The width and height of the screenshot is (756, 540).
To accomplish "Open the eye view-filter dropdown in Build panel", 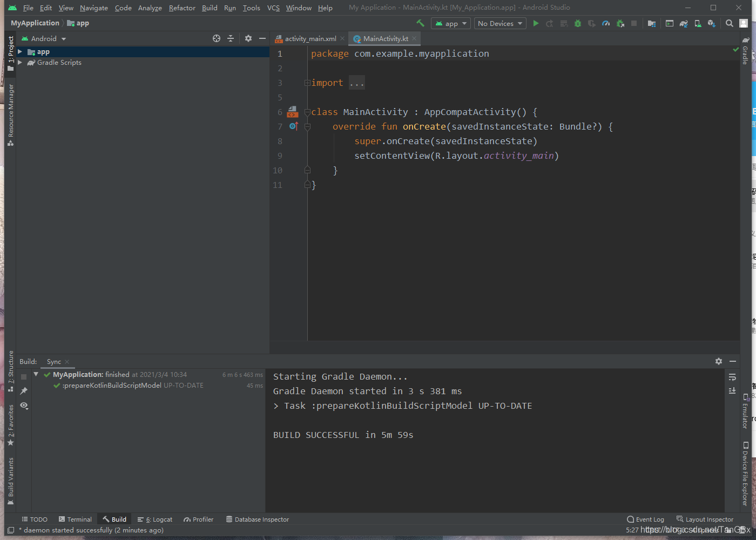I will 24,405.
